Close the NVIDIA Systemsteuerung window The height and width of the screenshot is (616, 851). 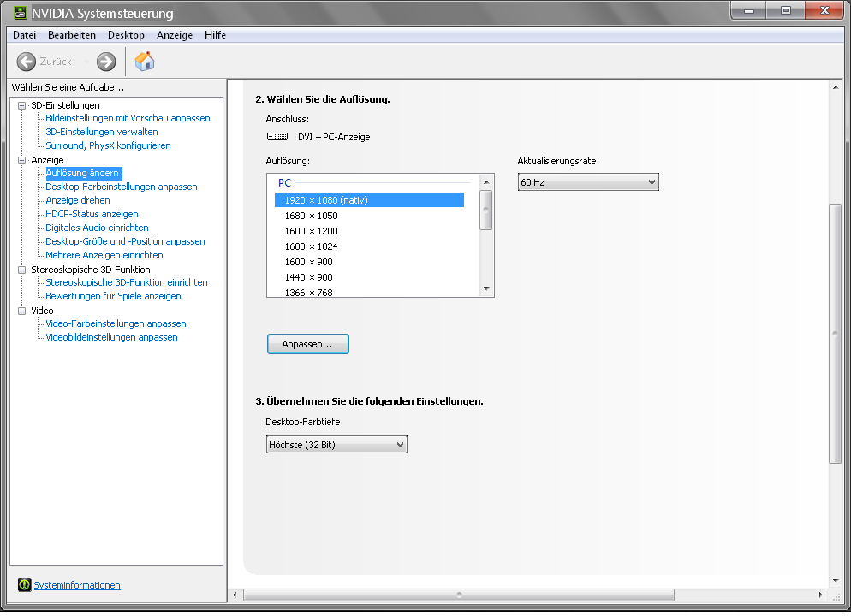824,10
